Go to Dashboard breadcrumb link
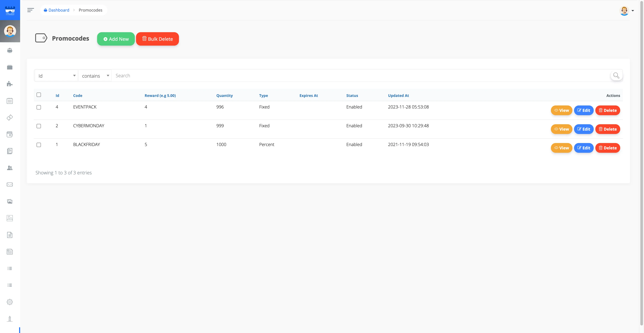The image size is (644, 333). coord(59,10)
